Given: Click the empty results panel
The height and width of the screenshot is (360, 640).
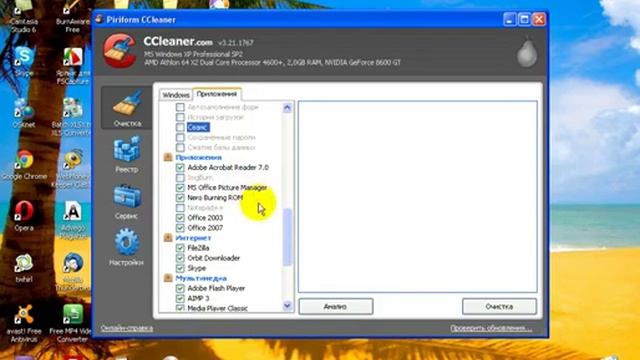Looking at the screenshot, I should coord(418,197).
